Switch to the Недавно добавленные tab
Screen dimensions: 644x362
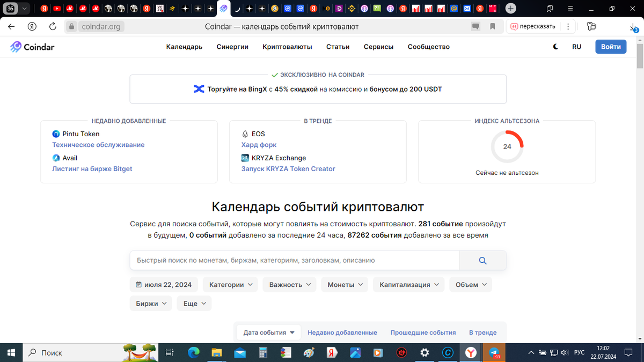342,333
